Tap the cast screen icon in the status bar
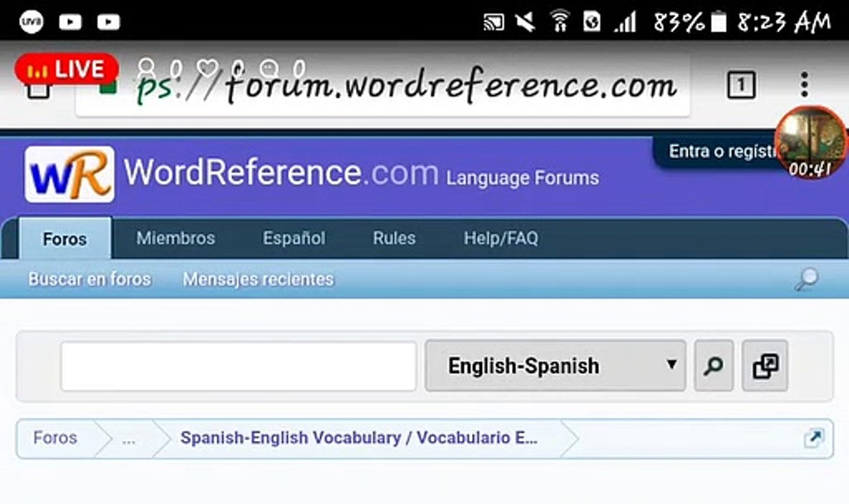Screen dimensions: 849x504 click(x=494, y=22)
